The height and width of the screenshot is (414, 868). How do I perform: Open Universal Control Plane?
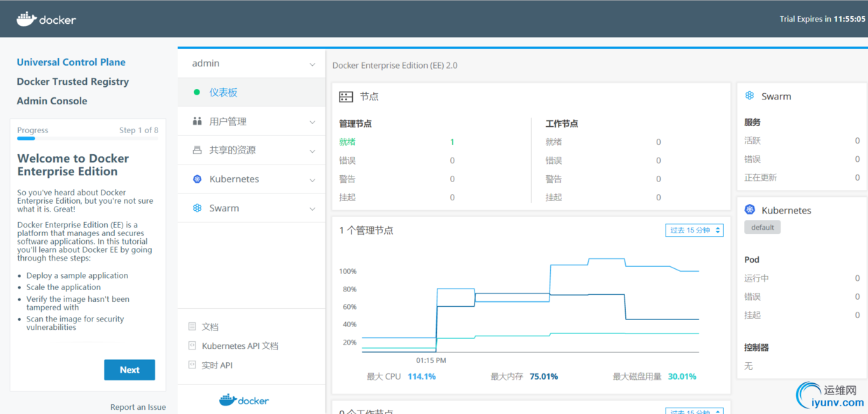pos(71,62)
